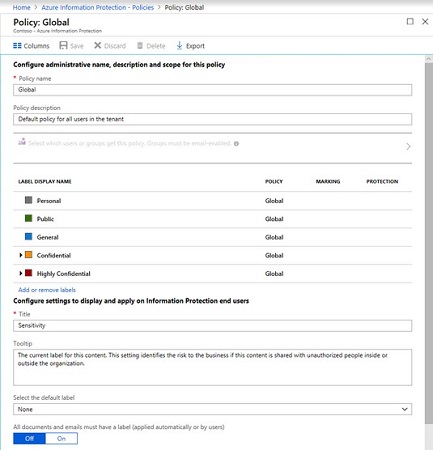Open the Confidential label name
433x450 pixels.
tap(54, 255)
